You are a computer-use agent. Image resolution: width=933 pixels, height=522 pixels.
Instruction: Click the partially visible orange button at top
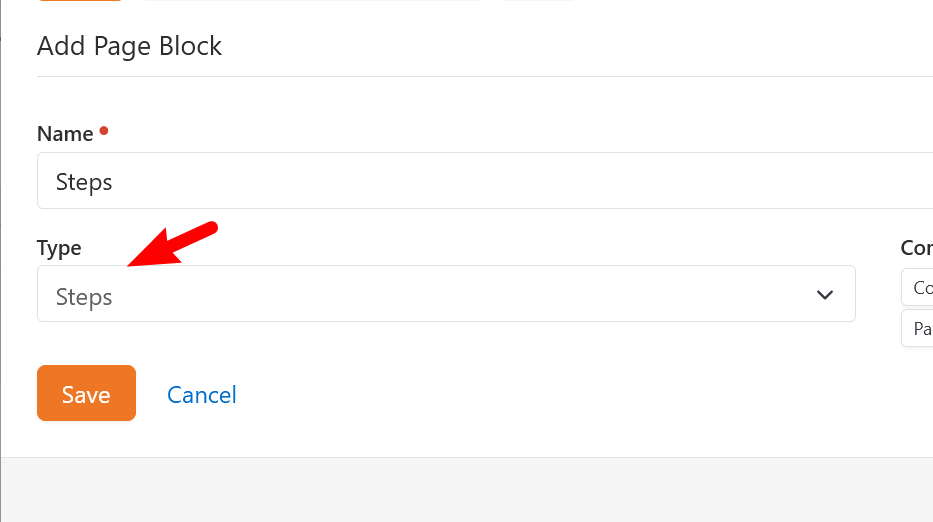coord(81,1)
